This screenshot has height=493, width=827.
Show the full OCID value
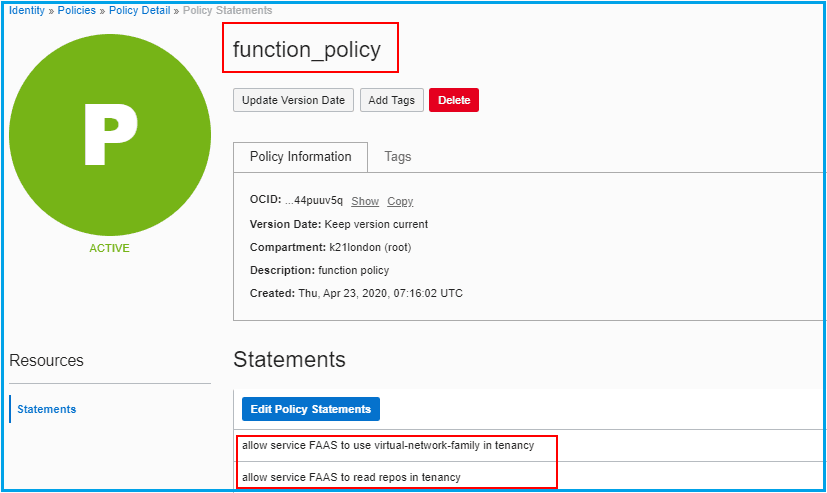click(x=365, y=201)
